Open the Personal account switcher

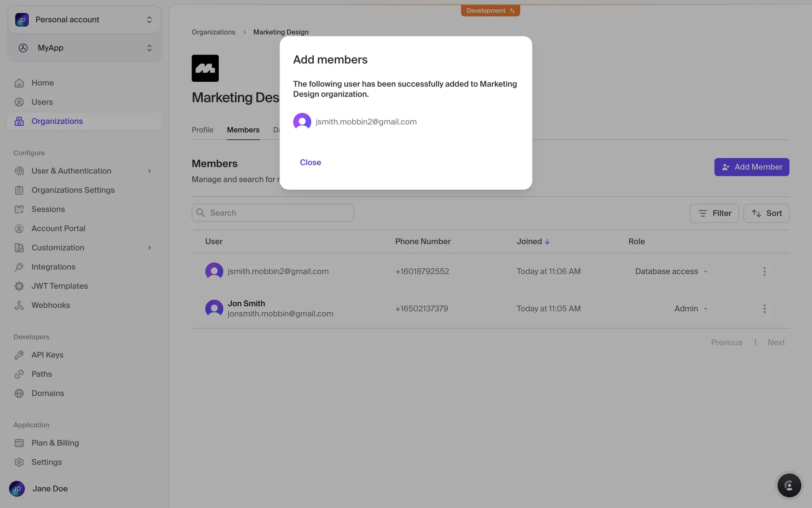84,19
